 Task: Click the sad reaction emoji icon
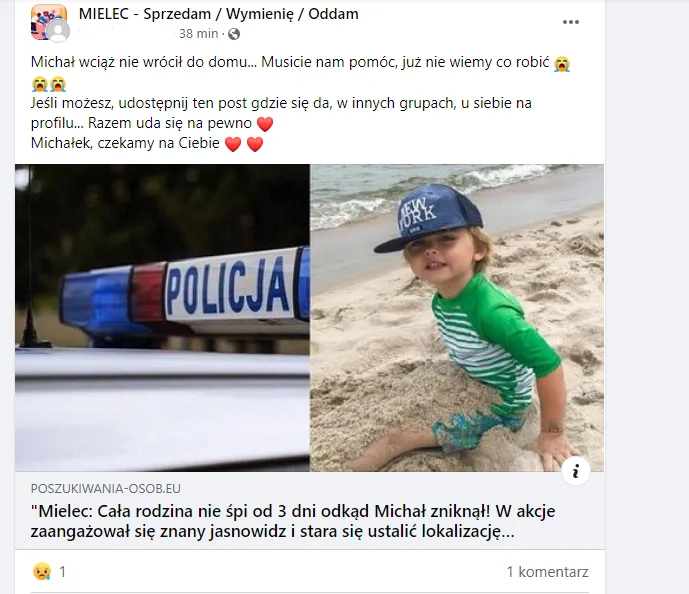(42, 572)
